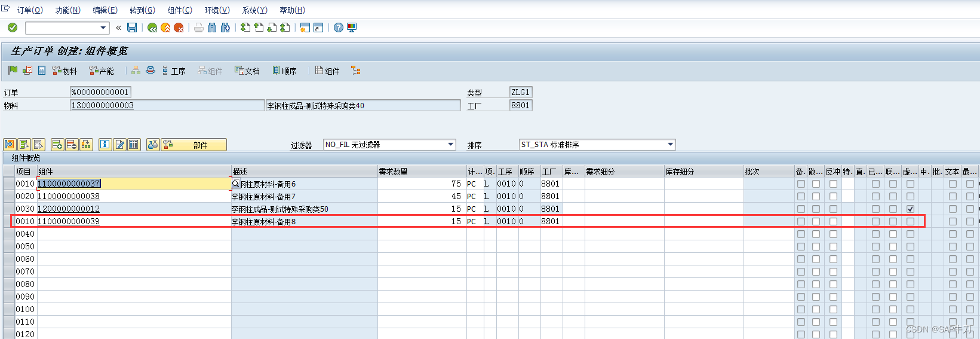The image size is (980, 339).
Task: Open the 订单 menu
Action: pyautogui.click(x=30, y=10)
